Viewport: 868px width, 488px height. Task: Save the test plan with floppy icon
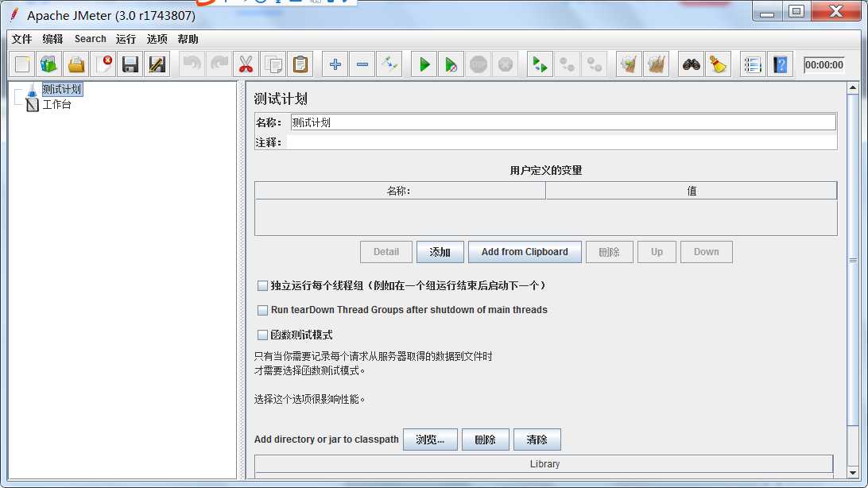(x=130, y=64)
